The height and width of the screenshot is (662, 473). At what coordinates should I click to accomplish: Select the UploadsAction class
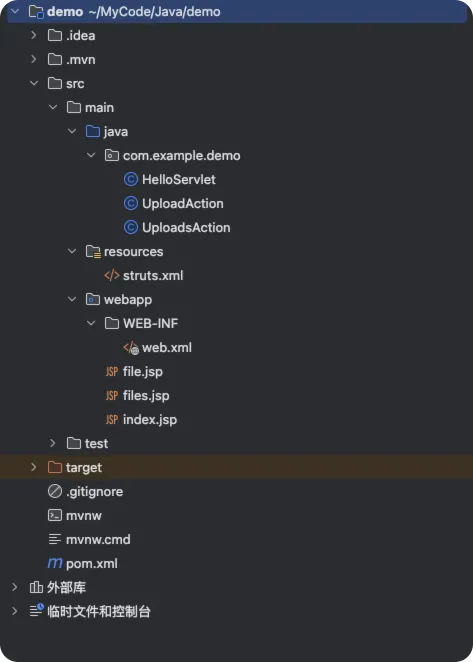coord(186,228)
